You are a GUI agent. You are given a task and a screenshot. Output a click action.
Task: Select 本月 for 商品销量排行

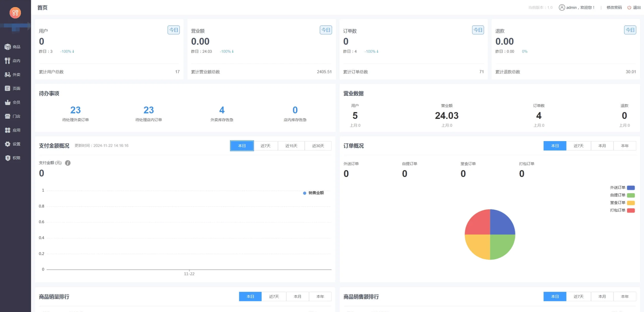pos(297,296)
